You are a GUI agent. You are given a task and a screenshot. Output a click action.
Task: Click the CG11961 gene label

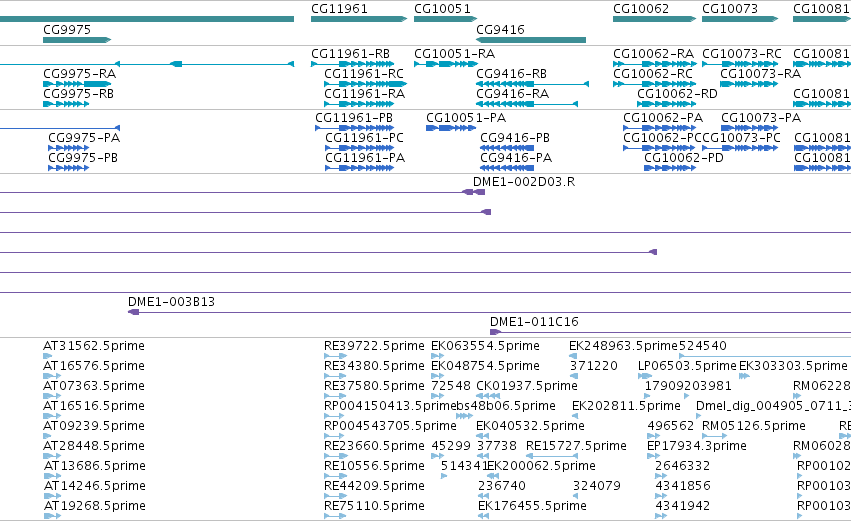click(339, 9)
